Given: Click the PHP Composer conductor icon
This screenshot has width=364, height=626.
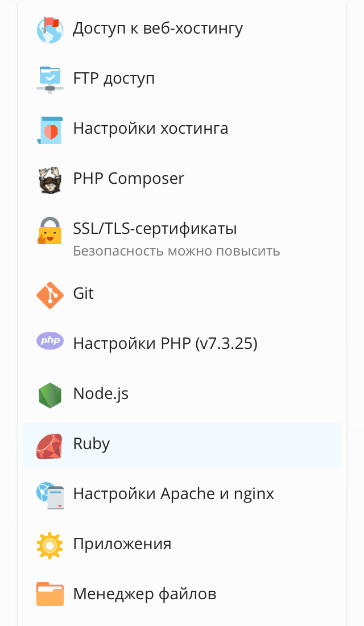Looking at the screenshot, I should tap(50, 179).
